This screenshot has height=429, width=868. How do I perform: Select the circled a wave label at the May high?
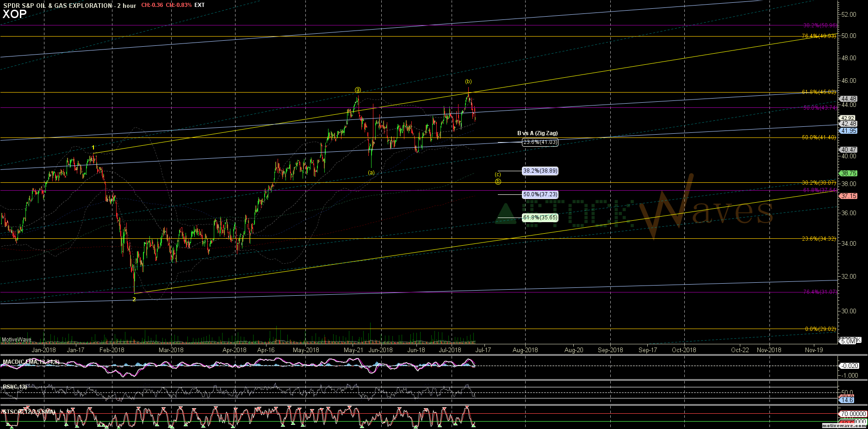tap(358, 90)
